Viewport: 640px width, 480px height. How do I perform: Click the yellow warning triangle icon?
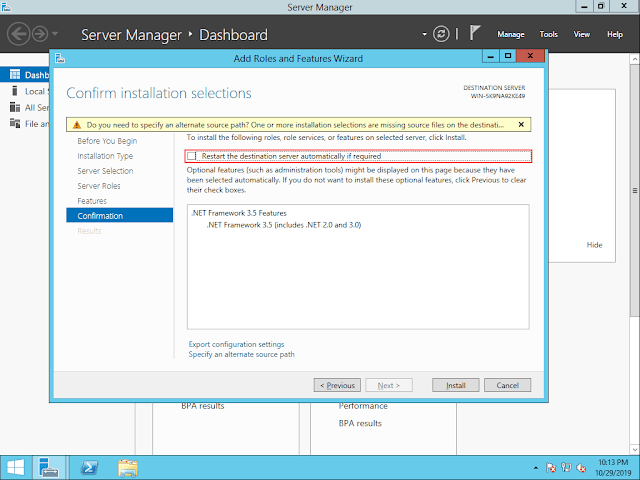[x=77, y=125]
